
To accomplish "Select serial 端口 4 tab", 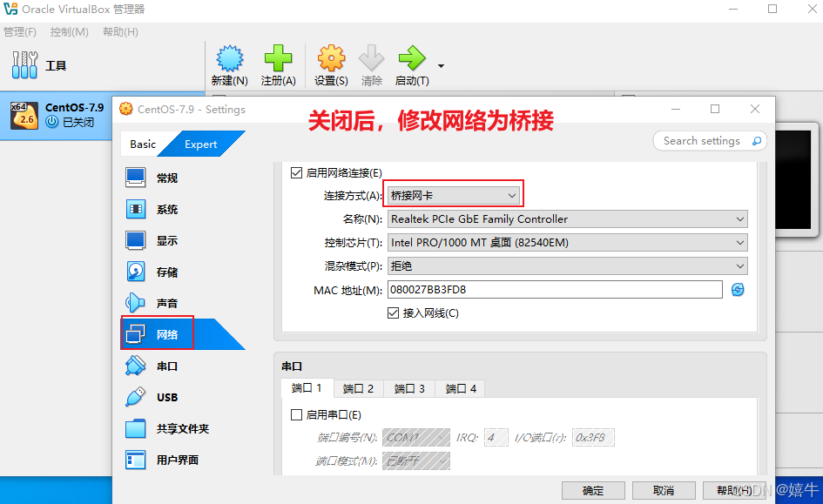I will pos(461,388).
